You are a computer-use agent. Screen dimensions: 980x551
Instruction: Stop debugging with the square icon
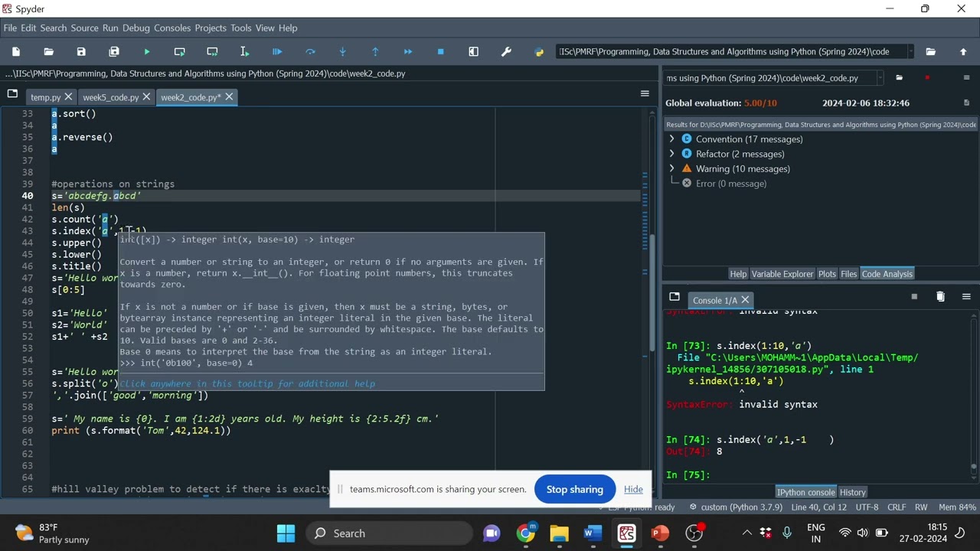(440, 52)
